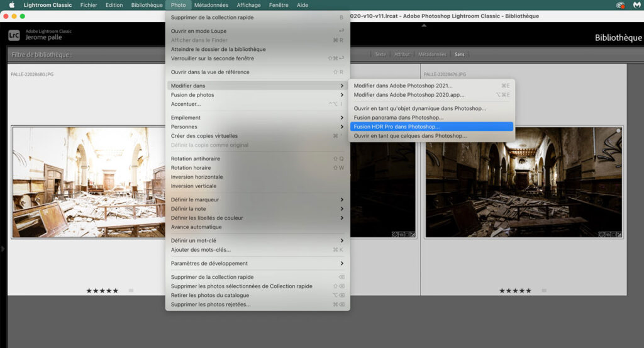Select the Sans filter option

click(460, 55)
